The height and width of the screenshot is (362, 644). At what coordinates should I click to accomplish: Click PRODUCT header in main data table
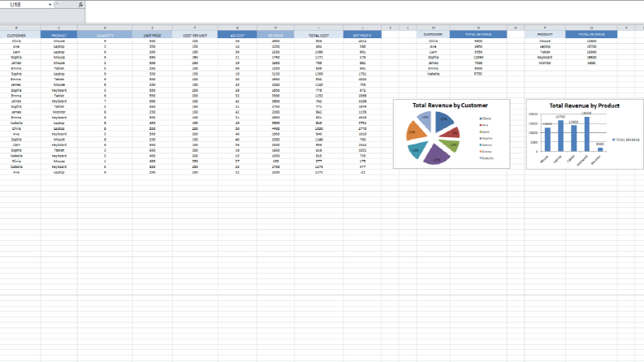(x=58, y=35)
